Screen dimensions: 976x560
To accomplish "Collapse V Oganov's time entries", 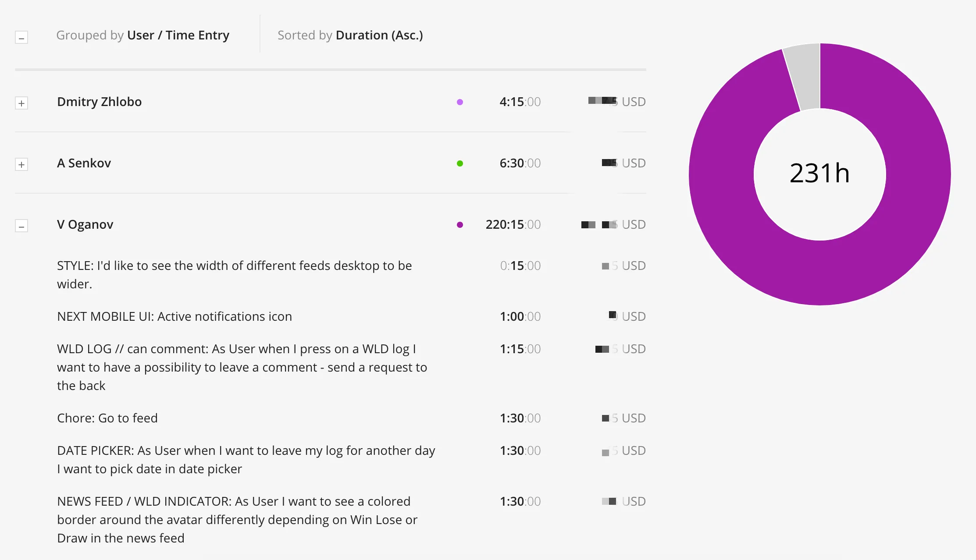I will (x=21, y=226).
